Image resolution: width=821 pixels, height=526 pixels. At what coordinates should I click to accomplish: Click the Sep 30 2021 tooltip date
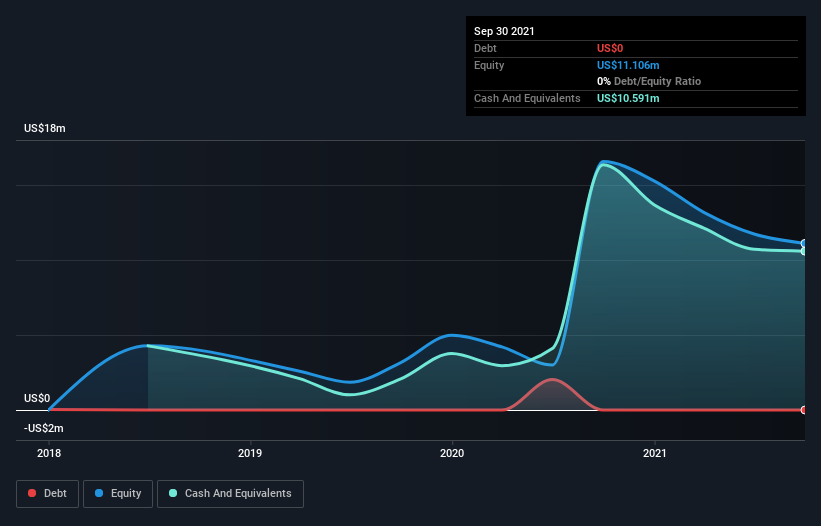click(504, 31)
